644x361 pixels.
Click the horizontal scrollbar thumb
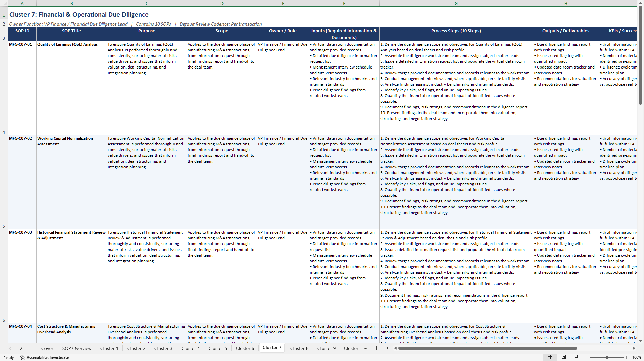coord(488,348)
